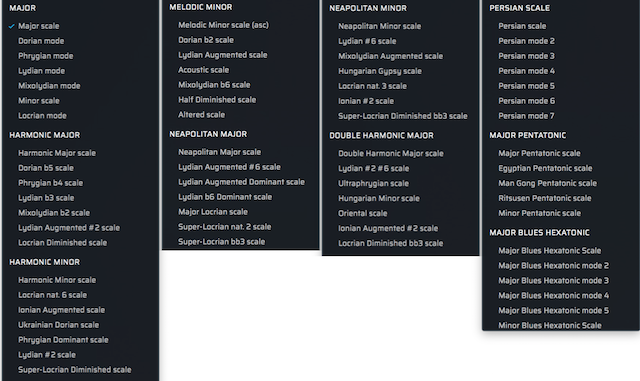Pick Ukrainian Dorian scale
Viewport: 640px width, 381px height.
point(58,325)
